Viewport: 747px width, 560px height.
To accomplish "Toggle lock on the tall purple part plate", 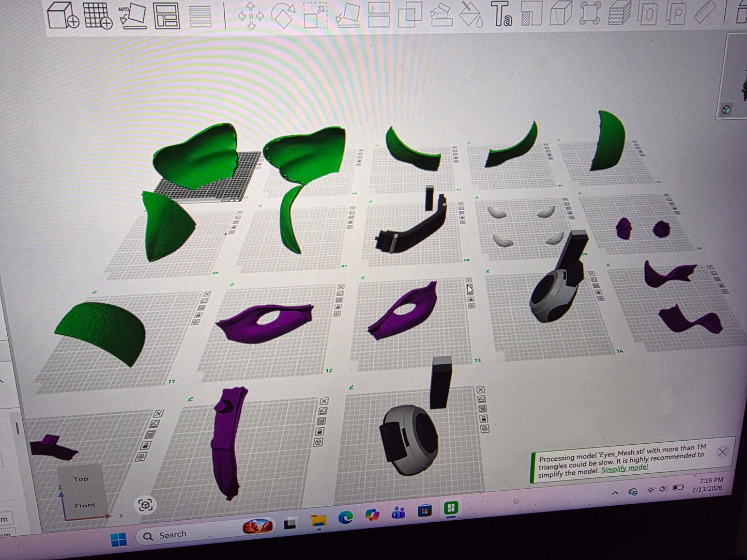I will (320, 431).
